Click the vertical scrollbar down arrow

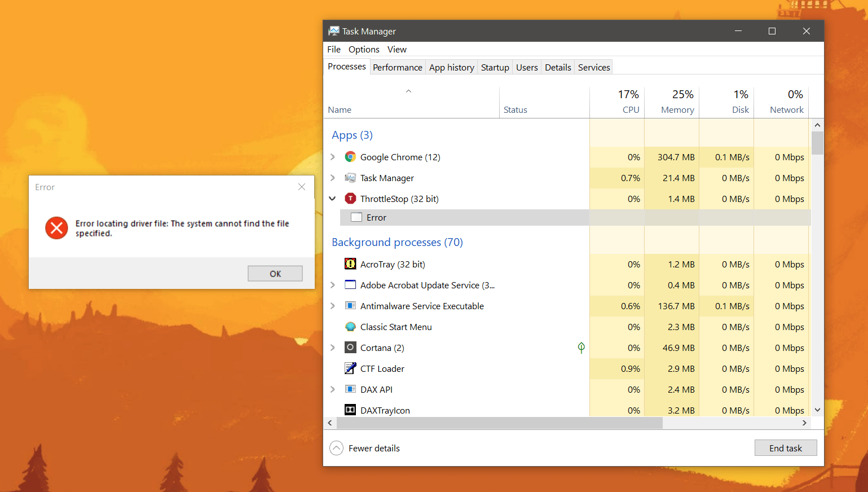(x=817, y=410)
